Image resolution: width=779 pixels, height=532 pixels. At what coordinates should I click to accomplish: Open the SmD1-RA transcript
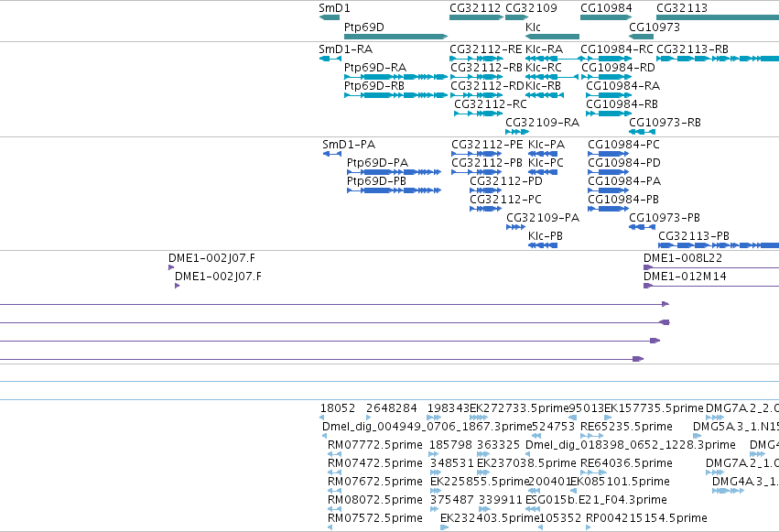[x=346, y=49]
